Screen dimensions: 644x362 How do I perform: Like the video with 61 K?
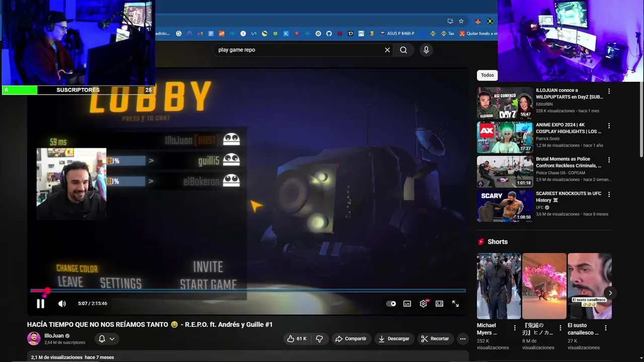coord(296,339)
